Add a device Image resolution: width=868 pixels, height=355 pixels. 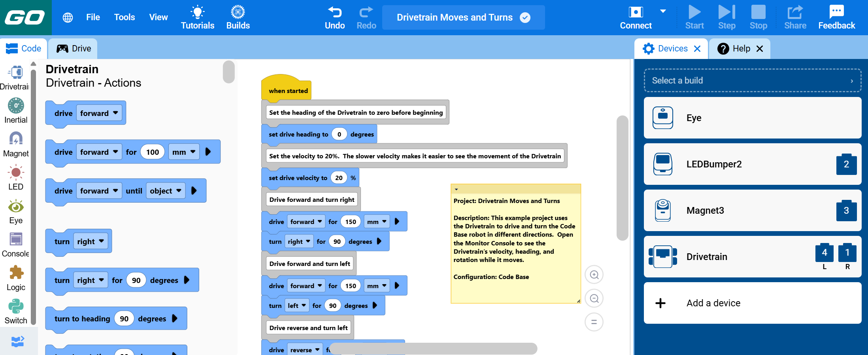753,303
